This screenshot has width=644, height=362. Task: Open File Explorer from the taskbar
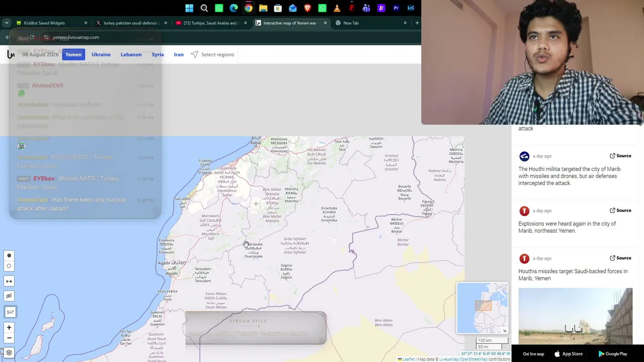263,8
